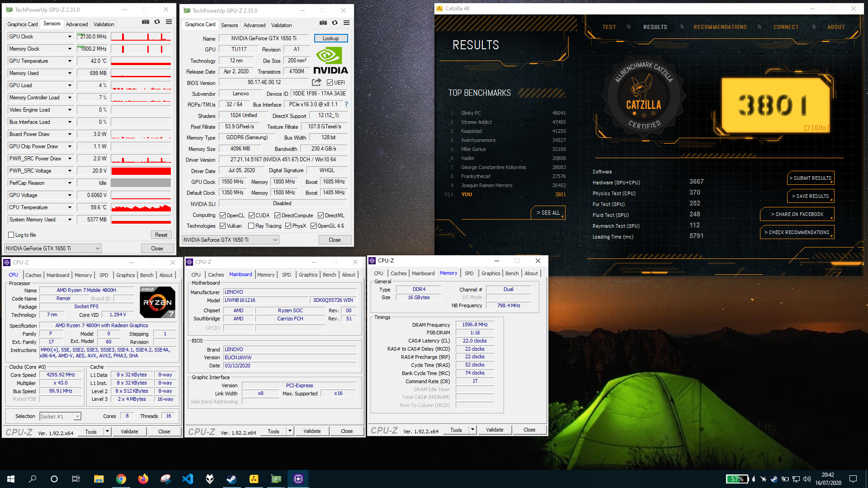Toggle the PhysX checkbox
This screenshot has height=488, width=868.
[x=288, y=226]
